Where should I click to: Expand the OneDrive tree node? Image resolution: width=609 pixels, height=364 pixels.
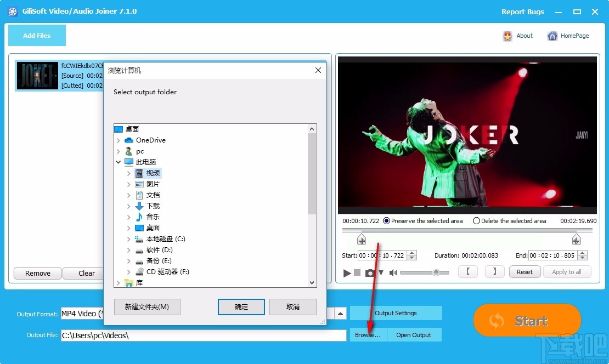[x=119, y=140]
